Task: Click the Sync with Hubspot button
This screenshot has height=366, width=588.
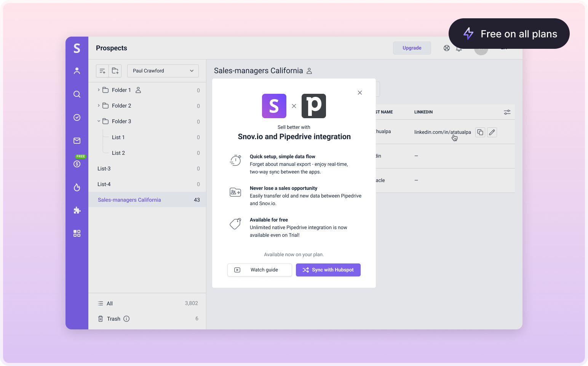Action: pyautogui.click(x=328, y=270)
